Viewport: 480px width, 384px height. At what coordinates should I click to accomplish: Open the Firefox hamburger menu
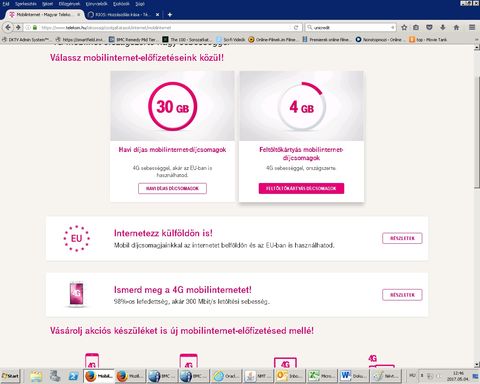[472, 27]
